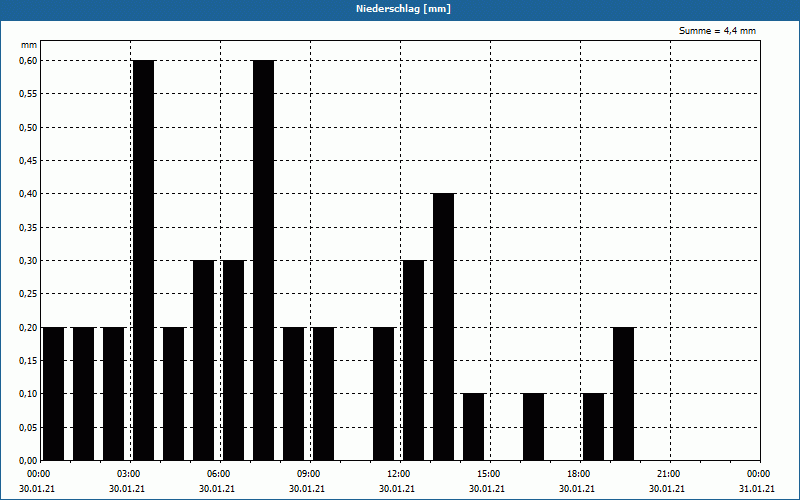Click the 0,20 bar starting at 09:00

tap(323, 394)
